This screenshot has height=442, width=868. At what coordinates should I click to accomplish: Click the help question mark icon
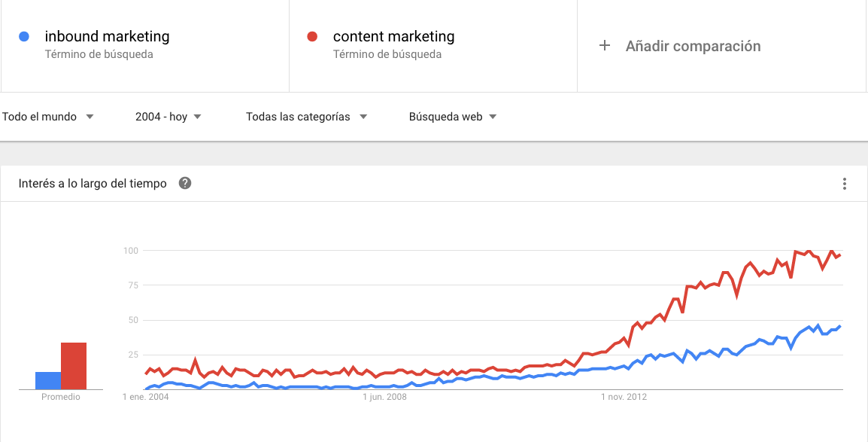(x=185, y=184)
